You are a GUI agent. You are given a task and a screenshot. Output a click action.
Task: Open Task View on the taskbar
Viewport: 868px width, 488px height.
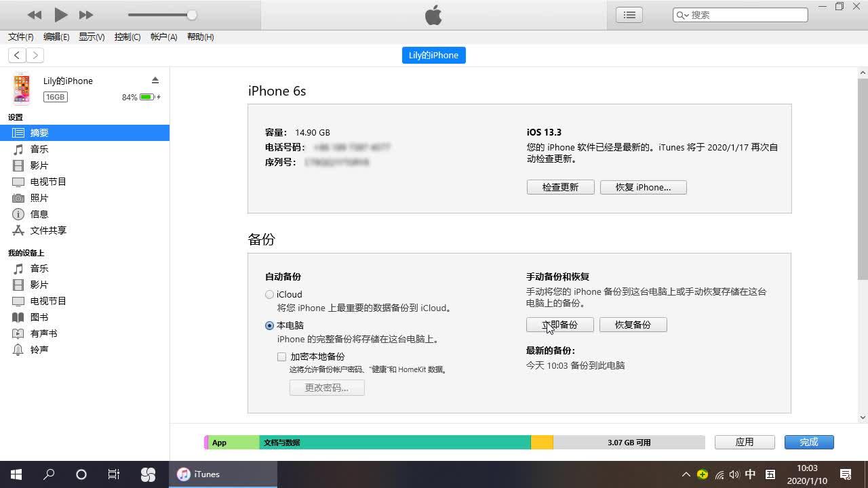click(114, 474)
